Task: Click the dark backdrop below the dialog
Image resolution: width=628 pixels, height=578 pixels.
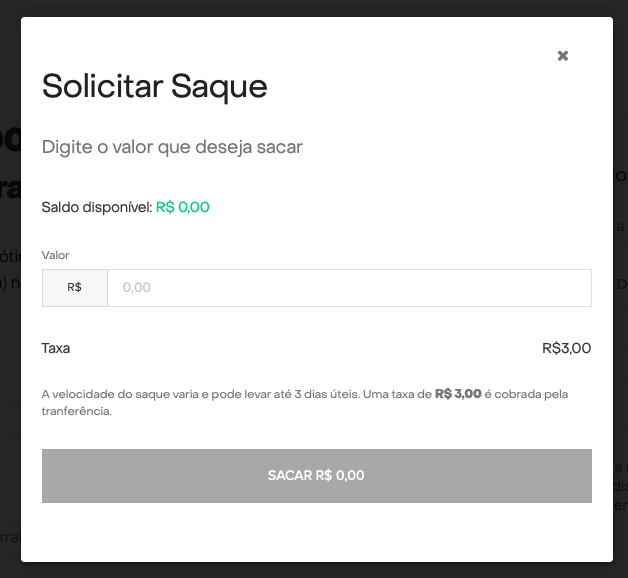Action: 314,570
